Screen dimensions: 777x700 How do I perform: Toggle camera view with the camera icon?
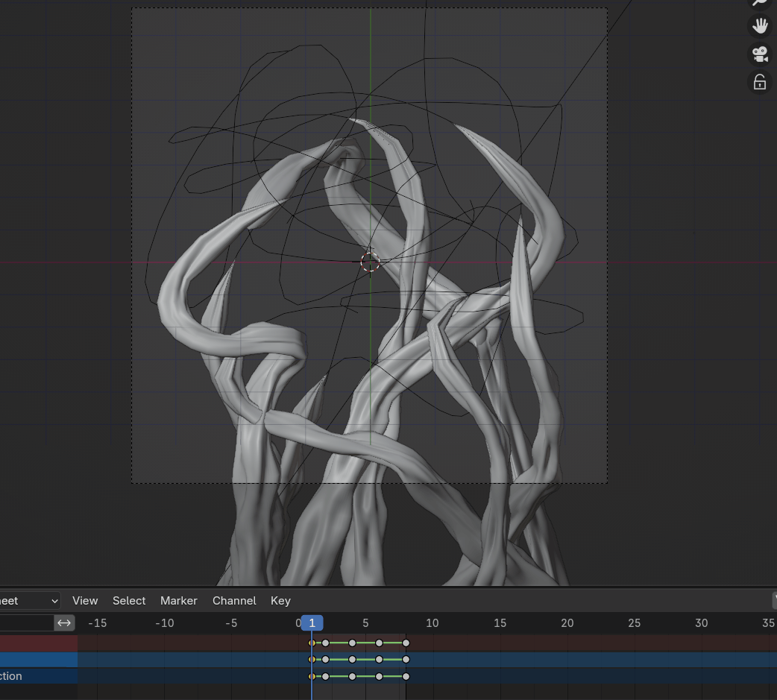[759, 54]
